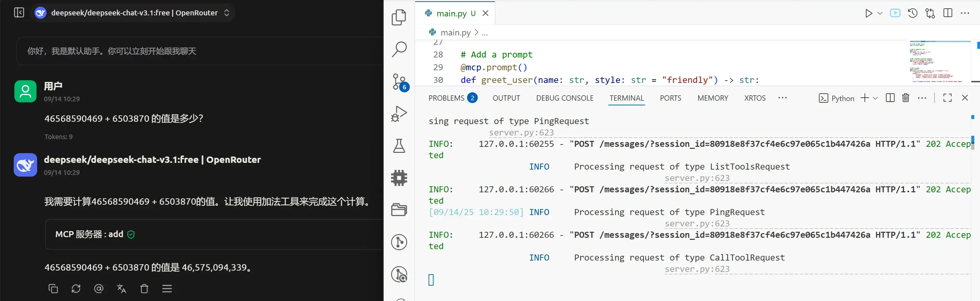Switch to the XRTOS panel tab

point(755,98)
